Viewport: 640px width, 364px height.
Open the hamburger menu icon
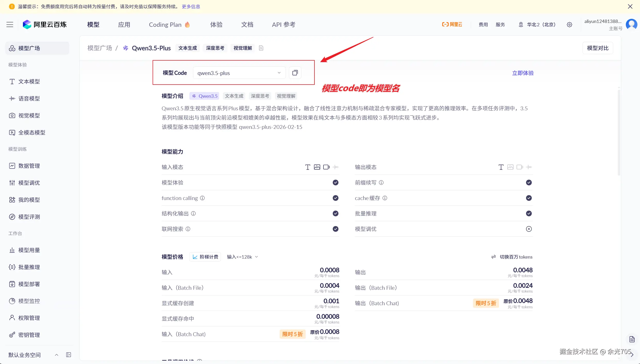click(x=10, y=24)
